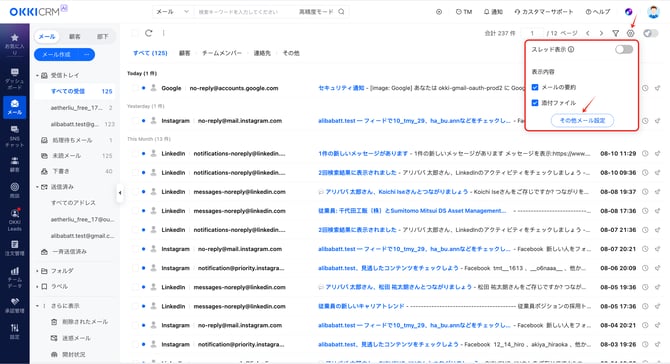Go to the previous page arrow

(x=588, y=33)
